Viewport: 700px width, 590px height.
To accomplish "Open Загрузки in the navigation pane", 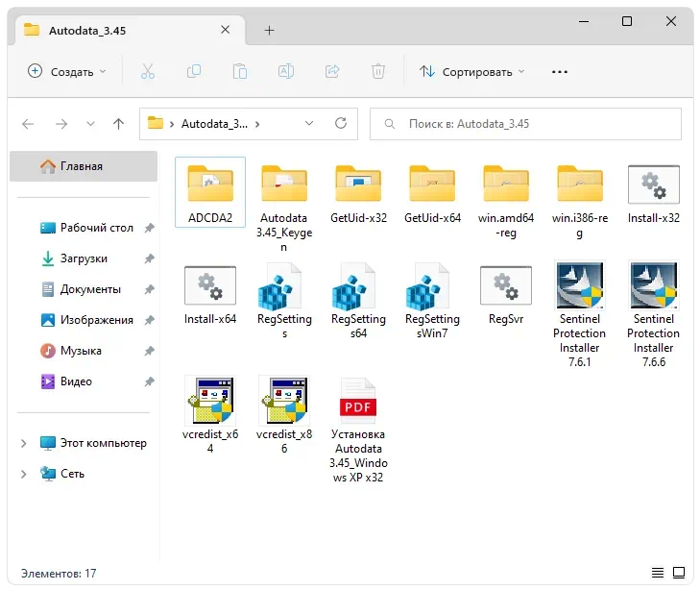I will point(83,258).
